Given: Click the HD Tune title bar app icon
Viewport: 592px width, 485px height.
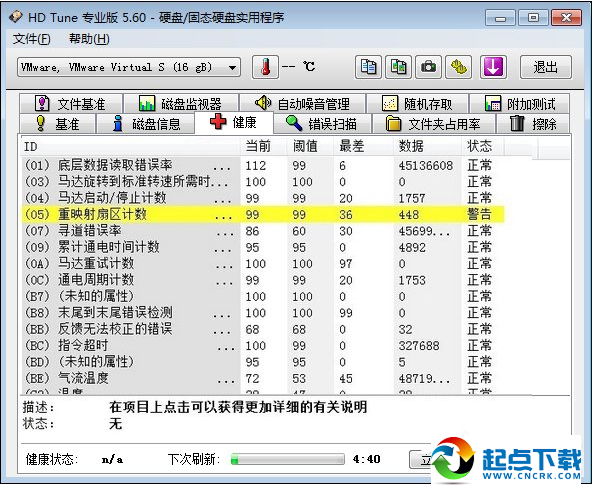Looking at the screenshot, I should [x=16, y=17].
